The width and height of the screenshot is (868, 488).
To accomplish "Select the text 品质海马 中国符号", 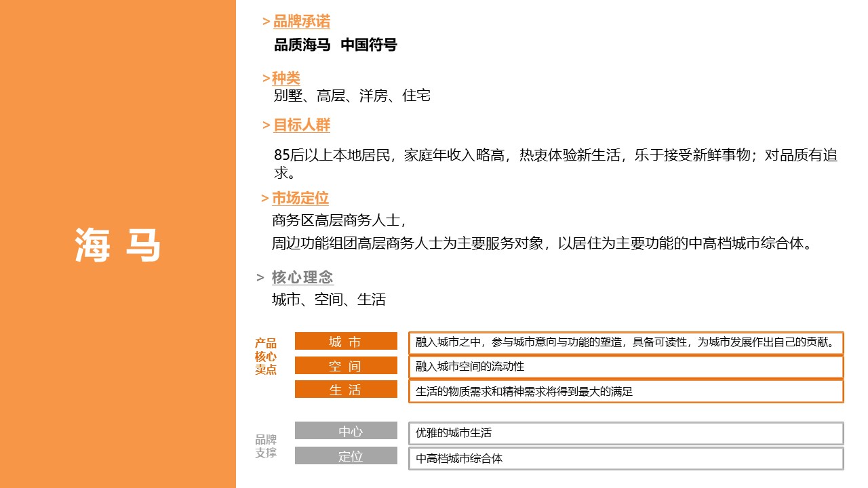I will [x=335, y=45].
